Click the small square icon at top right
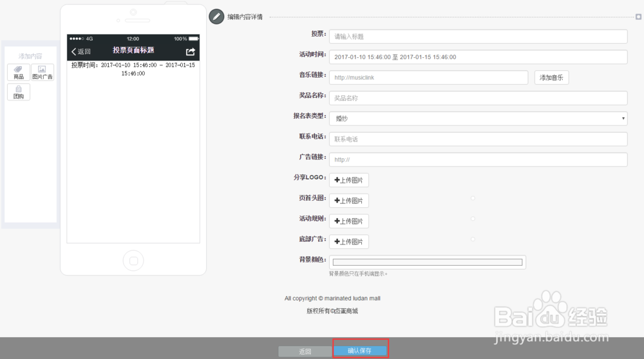The width and height of the screenshot is (644, 359). (638, 17)
